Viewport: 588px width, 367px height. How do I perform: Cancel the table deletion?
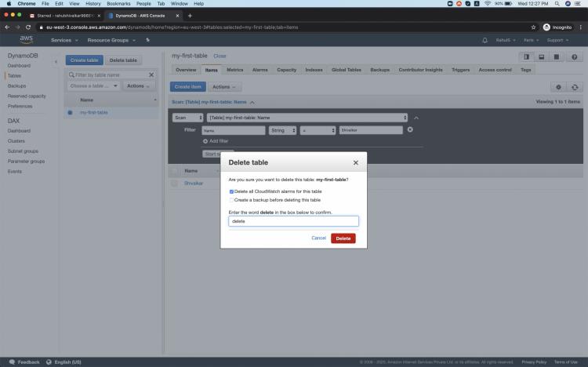[318, 238]
